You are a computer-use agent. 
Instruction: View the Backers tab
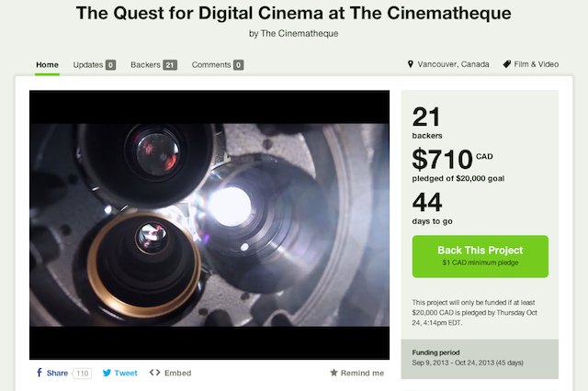click(x=145, y=65)
